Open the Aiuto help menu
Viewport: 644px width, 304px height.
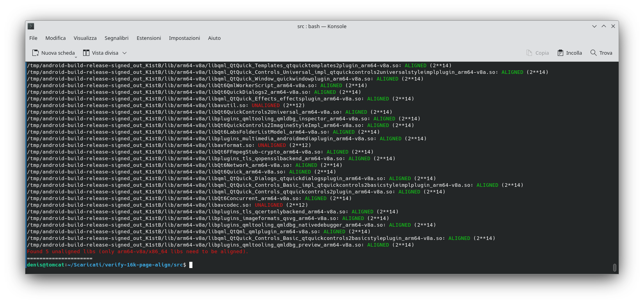[x=214, y=38]
